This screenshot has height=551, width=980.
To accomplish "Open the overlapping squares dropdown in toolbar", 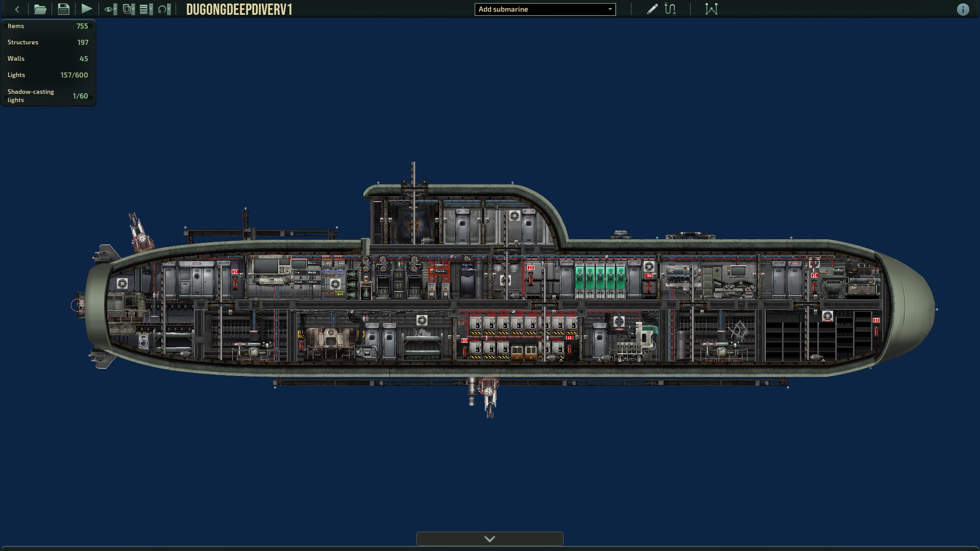I will [129, 9].
